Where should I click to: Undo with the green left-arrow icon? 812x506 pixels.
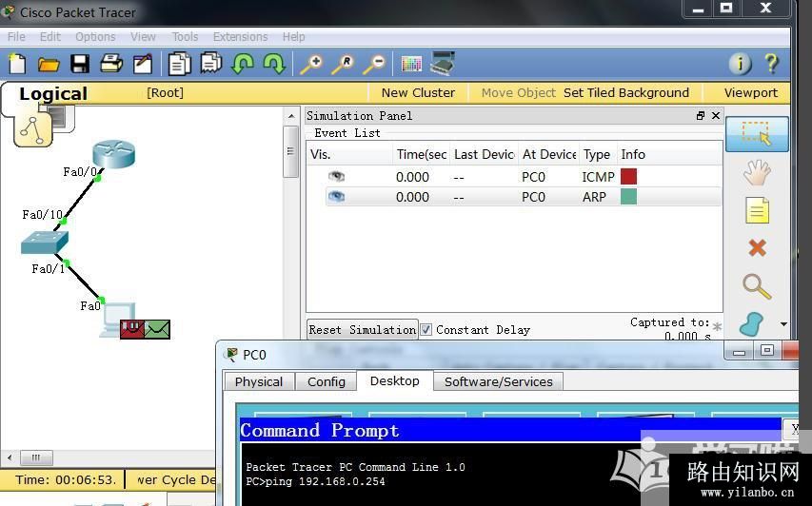(243, 64)
